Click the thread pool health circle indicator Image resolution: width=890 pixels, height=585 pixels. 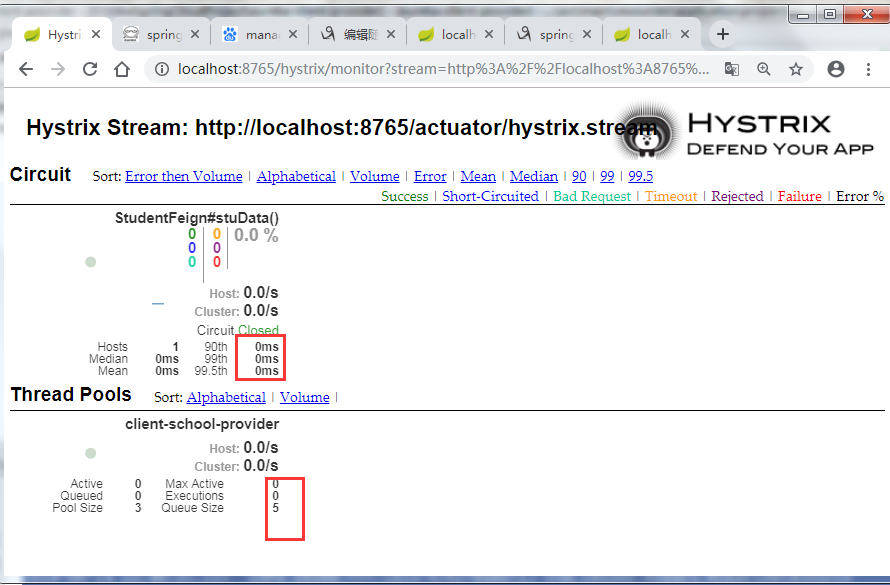(x=90, y=453)
